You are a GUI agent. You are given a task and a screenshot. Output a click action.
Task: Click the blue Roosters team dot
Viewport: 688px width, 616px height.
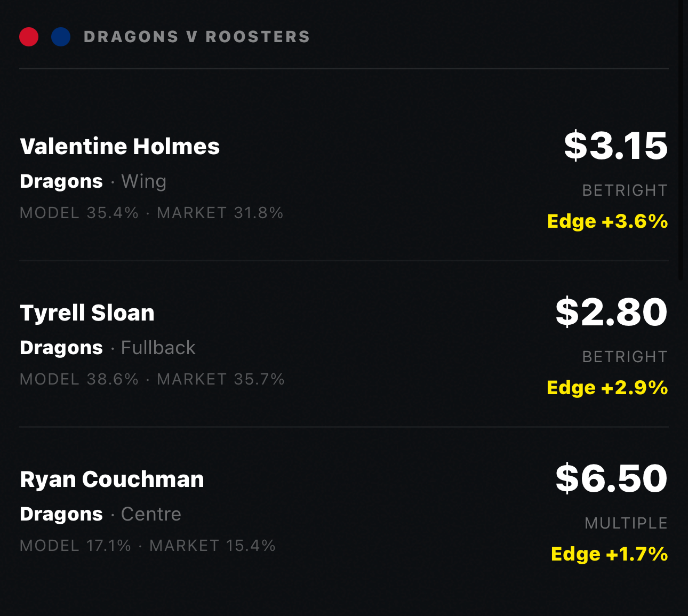click(x=61, y=37)
